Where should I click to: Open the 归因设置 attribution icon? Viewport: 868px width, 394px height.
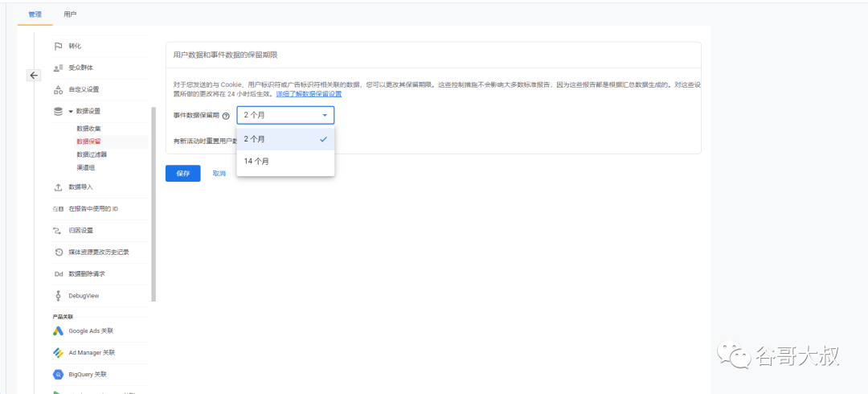[x=58, y=231]
